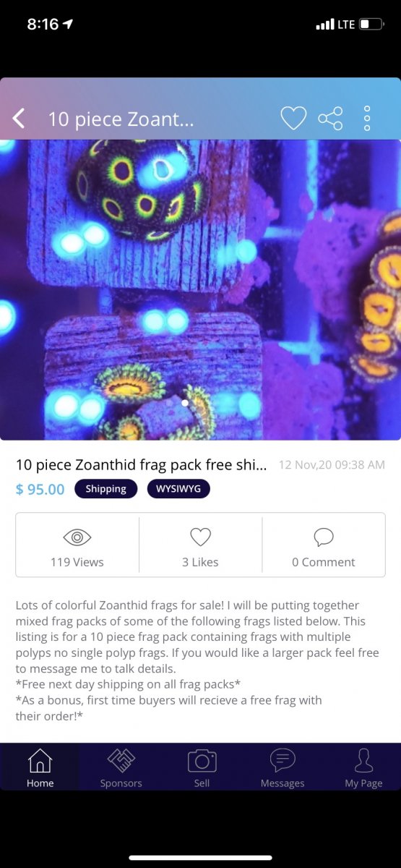Like the listing via 3 Likes heart
The width and height of the screenshot is (401, 868).
click(x=200, y=537)
